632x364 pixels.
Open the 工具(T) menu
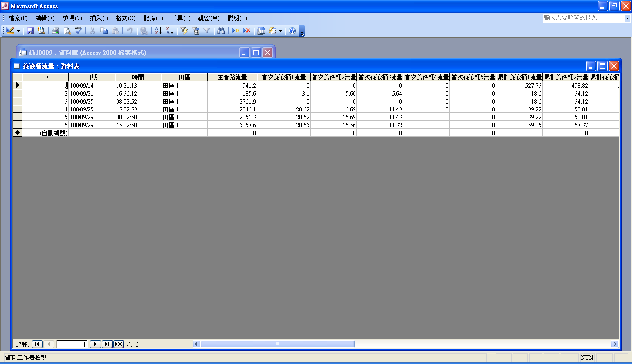point(180,18)
